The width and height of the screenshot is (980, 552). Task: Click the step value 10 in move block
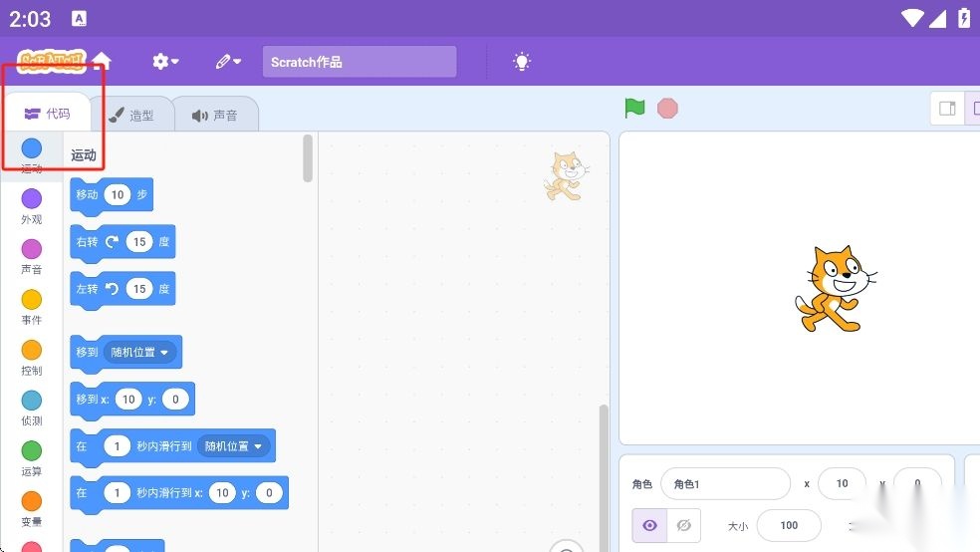[118, 194]
